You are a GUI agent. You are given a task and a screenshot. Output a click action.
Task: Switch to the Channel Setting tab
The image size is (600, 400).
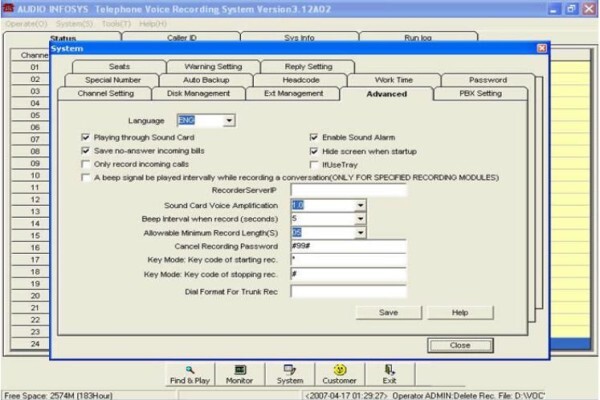pyautogui.click(x=105, y=93)
